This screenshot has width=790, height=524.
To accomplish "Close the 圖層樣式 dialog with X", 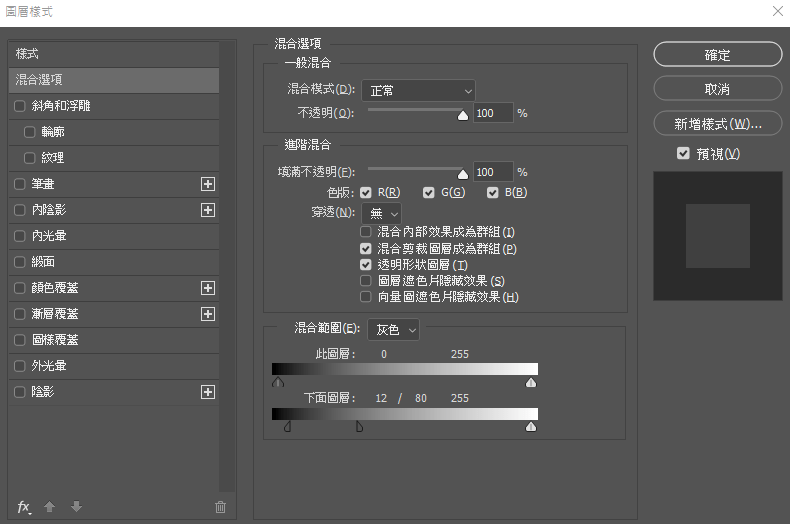I will 778,11.
